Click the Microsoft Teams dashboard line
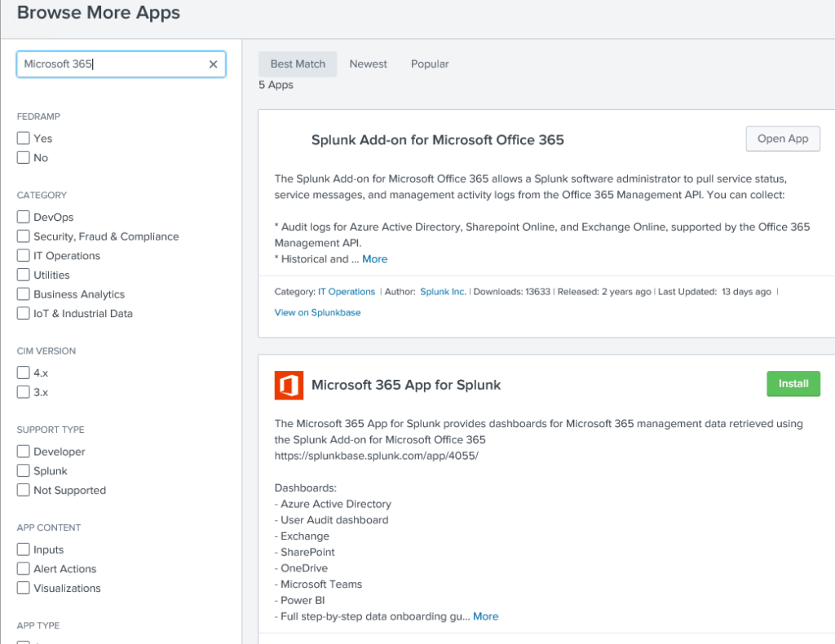 (319, 584)
